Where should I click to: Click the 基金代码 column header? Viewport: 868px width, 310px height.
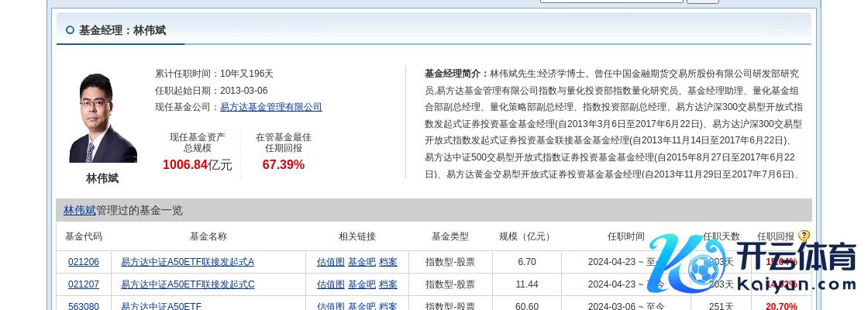point(84,236)
